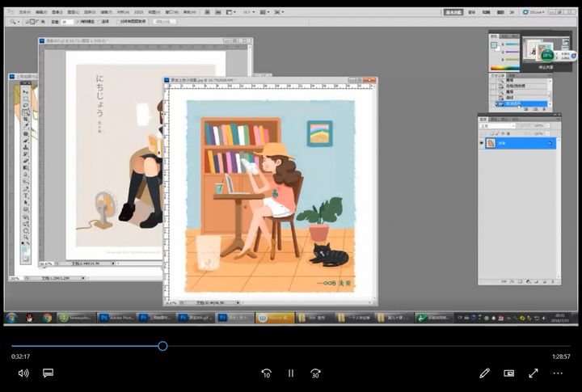
Task: Open the 编辑(E) menu
Action: pos(41,12)
